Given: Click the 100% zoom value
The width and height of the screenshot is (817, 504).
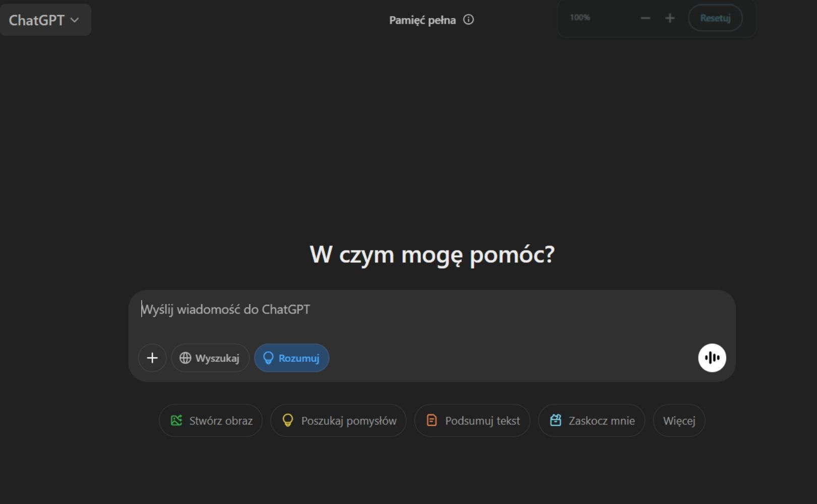Looking at the screenshot, I should [580, 18].
